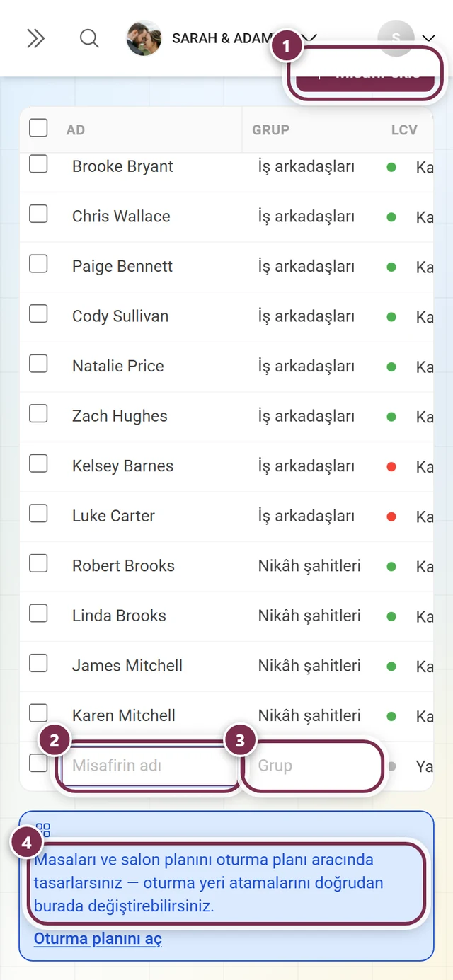
Task: Open the "Oturma planını aç" link
Action: [x=98, y=939]
